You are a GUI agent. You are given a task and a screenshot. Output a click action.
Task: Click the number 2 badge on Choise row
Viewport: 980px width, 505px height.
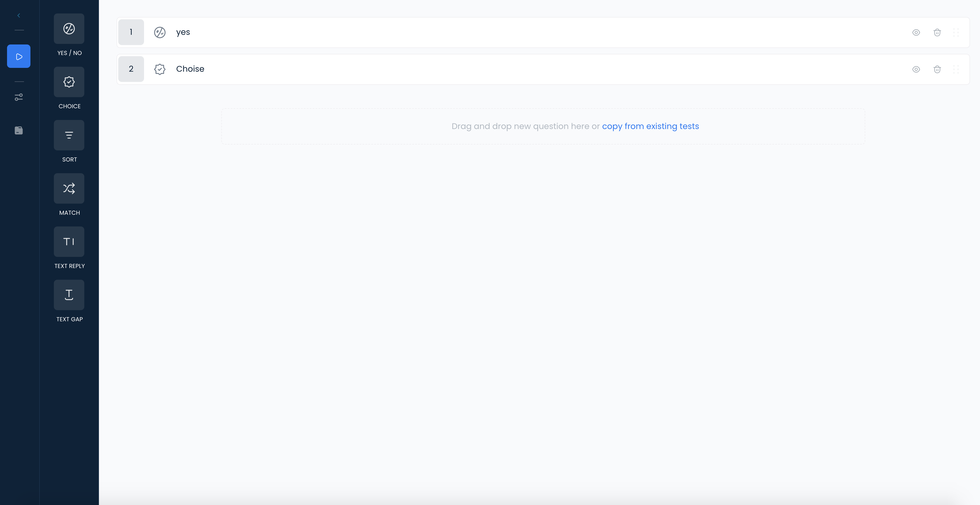(x=131, y=69)
